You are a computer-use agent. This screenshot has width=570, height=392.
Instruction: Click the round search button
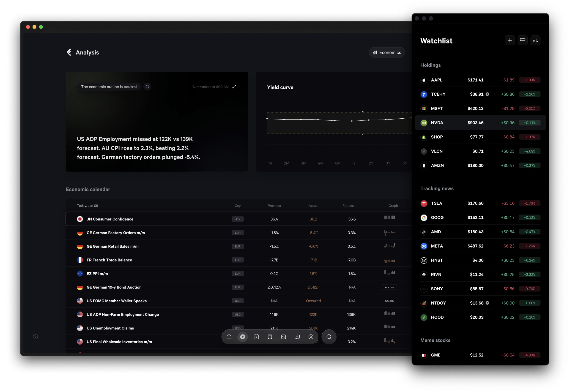[x=329, y=337]
